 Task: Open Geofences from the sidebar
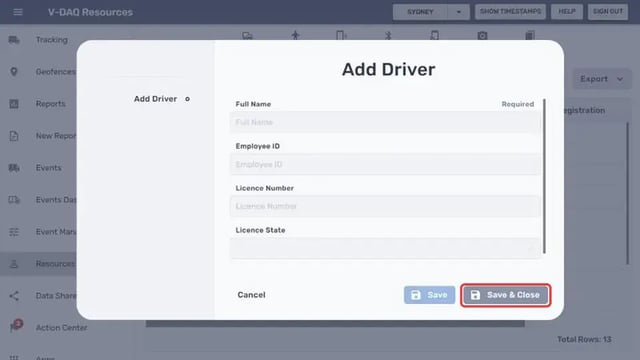pyautogui.click(x=56, y=71)
